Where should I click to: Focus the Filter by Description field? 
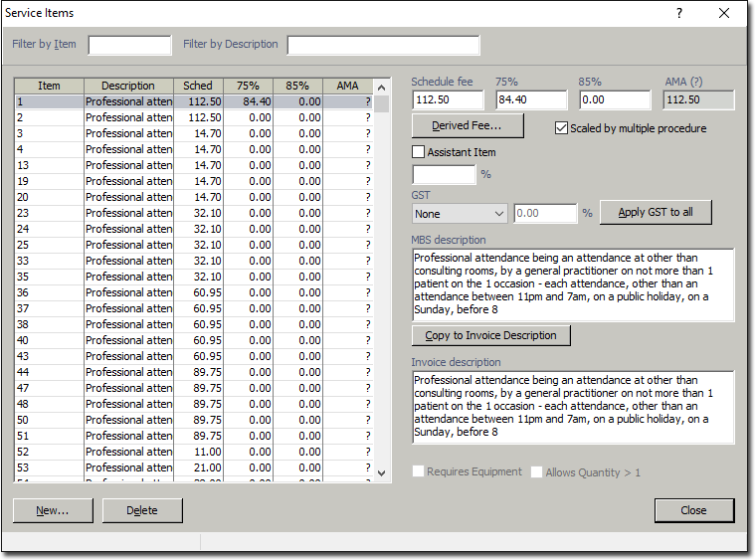click(383, 45)
